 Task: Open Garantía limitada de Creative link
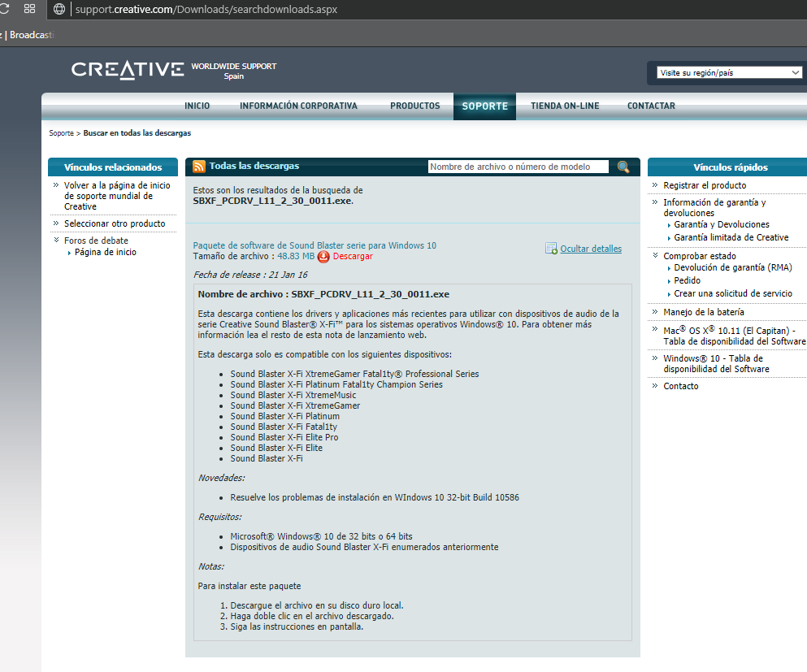pyautogui.click(x=731, y=237)
